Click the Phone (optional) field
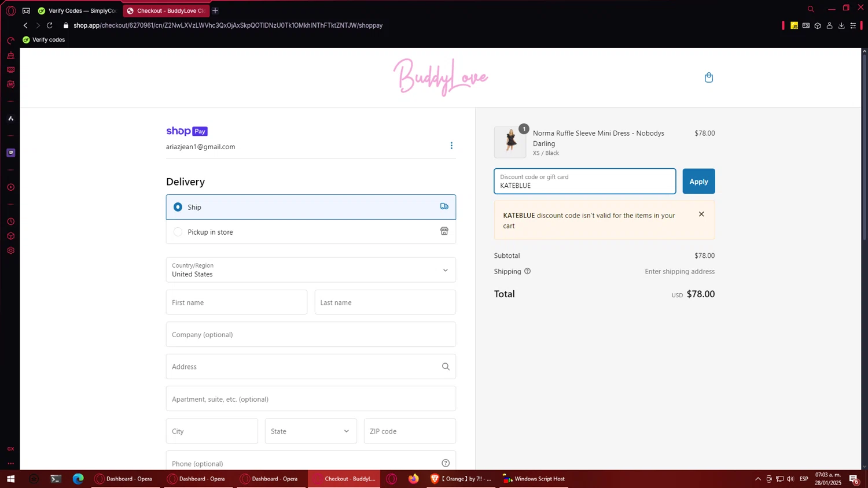This screenshot has height=488, width=868. [x=311, y=461]
